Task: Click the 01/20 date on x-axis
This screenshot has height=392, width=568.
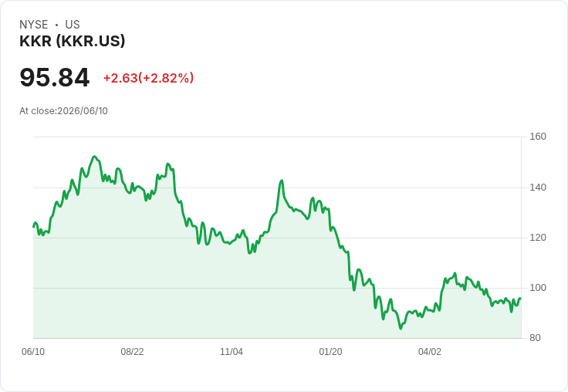Action: 330,351
